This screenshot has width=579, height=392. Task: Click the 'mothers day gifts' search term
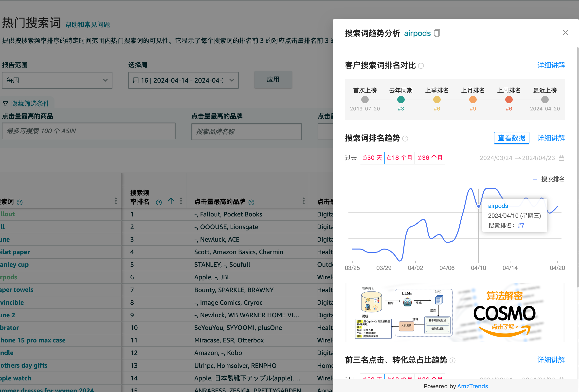point(24,365)
